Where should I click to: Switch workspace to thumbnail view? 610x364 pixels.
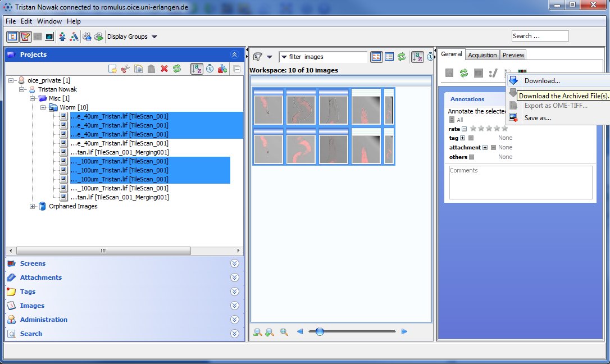click(x=376, y=57)
